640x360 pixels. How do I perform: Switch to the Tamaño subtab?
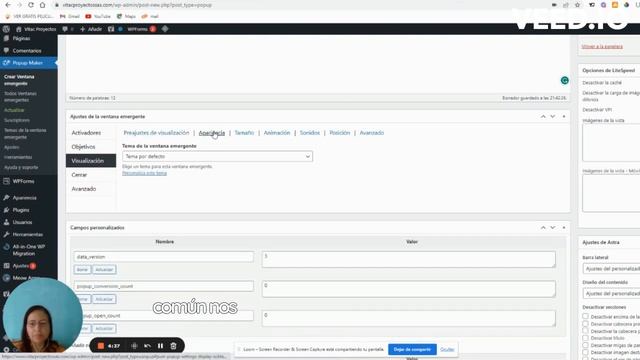pyautogui.click(x=244, y=133)
